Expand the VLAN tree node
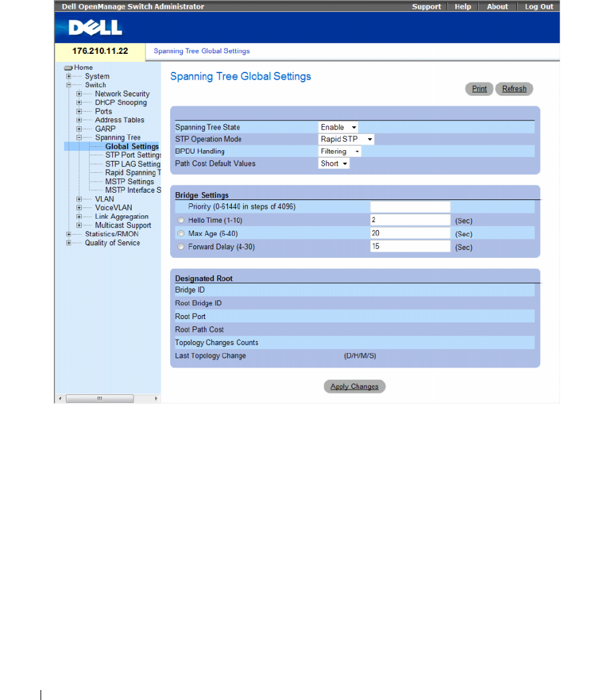Screen dimensions: 598x700 [79, 199]
